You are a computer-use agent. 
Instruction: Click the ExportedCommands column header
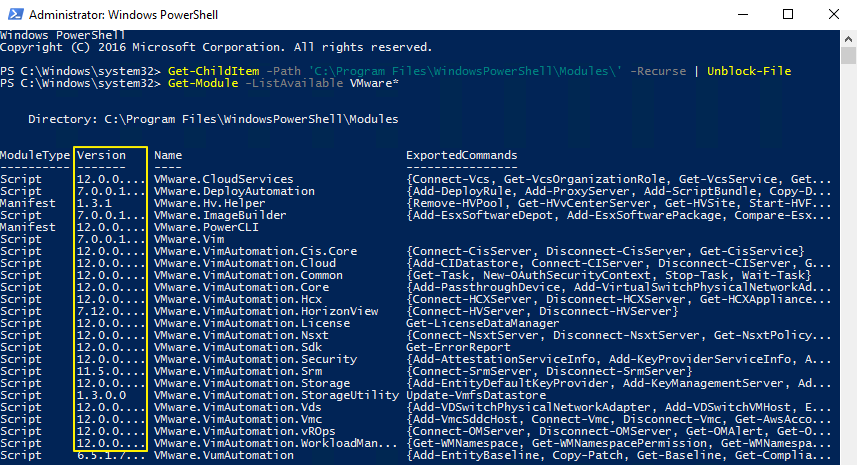461,156
